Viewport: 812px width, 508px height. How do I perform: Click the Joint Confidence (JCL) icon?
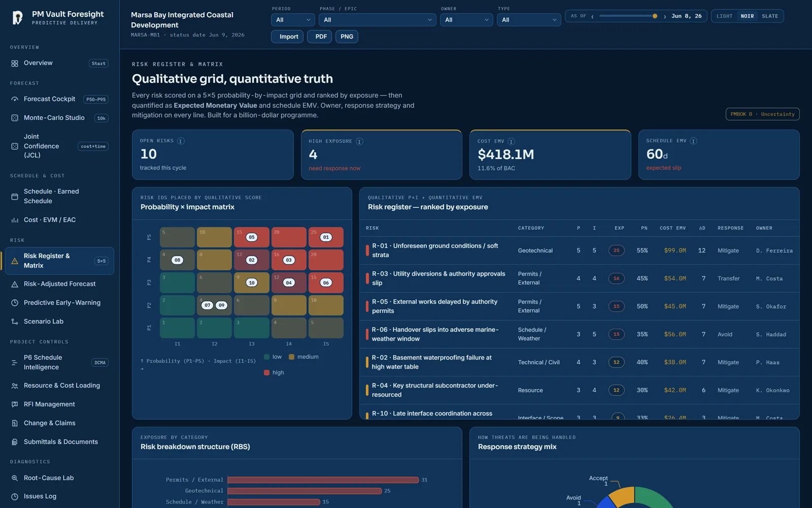[15, 146]
